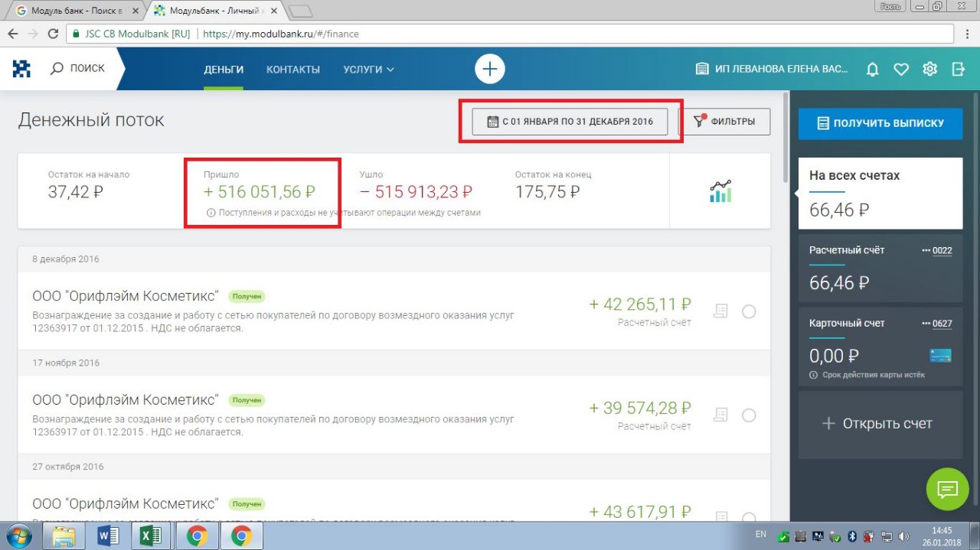
Task: Open ИП ЛЕВАНОВА ЕЛЕНА company menu
Action: [x=772, y=69]
